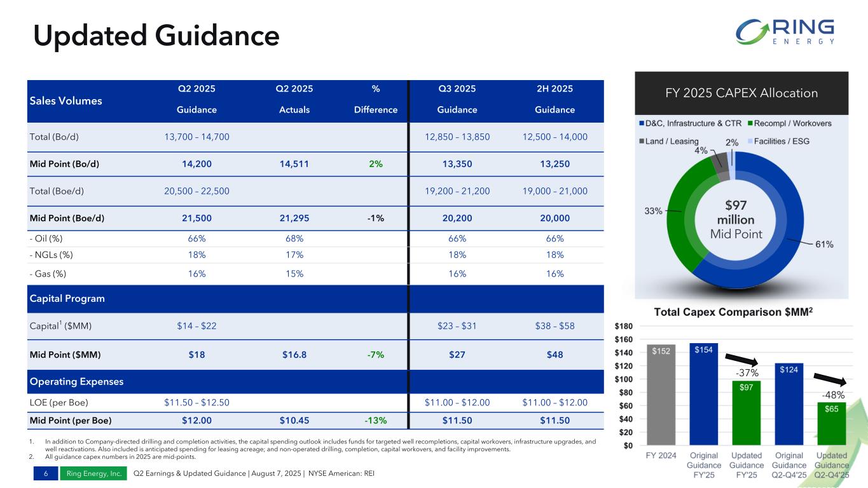Click the green Ring Energy, Inc. footer label
This screenshot has width=868, height=488.
95,473
